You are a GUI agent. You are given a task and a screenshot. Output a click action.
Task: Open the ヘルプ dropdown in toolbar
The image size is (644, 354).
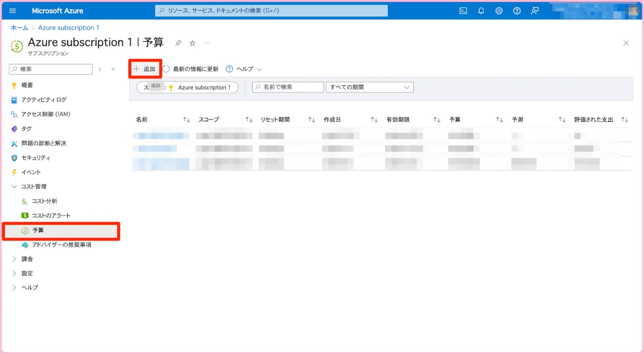(x=244, y=69)
